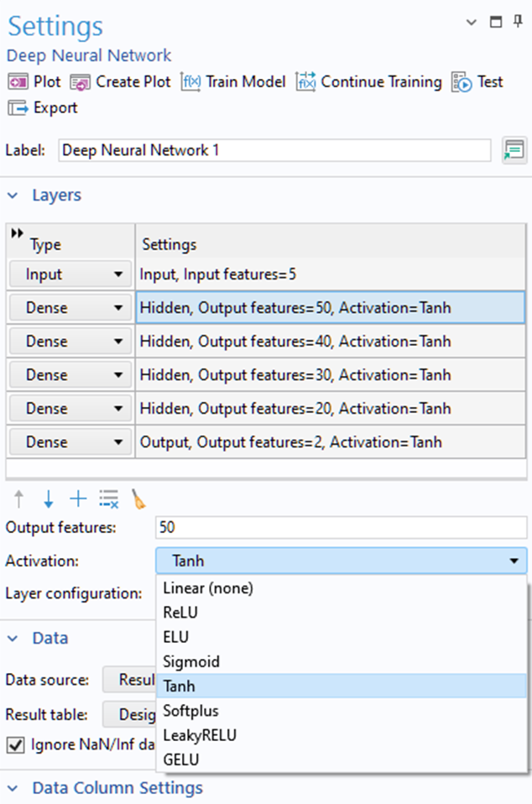The height and width of the screenshot is (804, 532).
Task: Click the move layer down arrow icon
Action: [48, 499]
